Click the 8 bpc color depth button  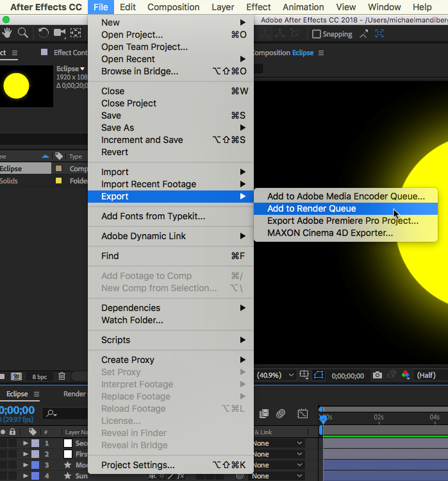39,376
